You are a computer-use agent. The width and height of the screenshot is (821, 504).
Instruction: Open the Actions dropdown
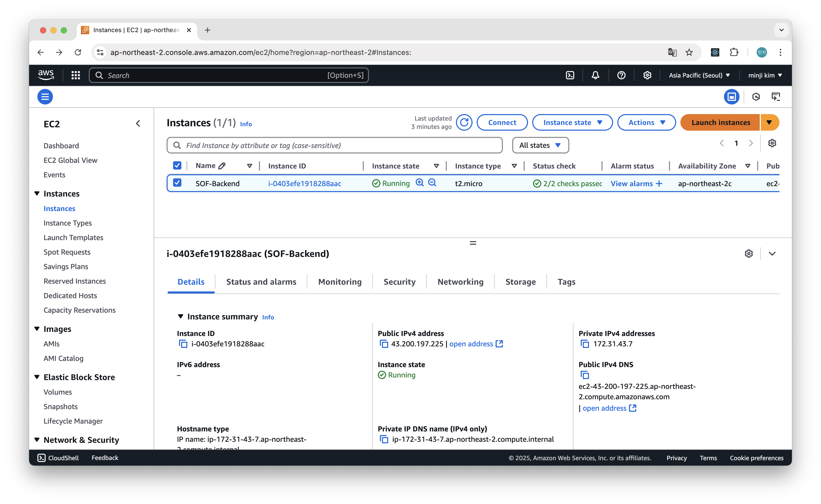[x=647, y=122]
